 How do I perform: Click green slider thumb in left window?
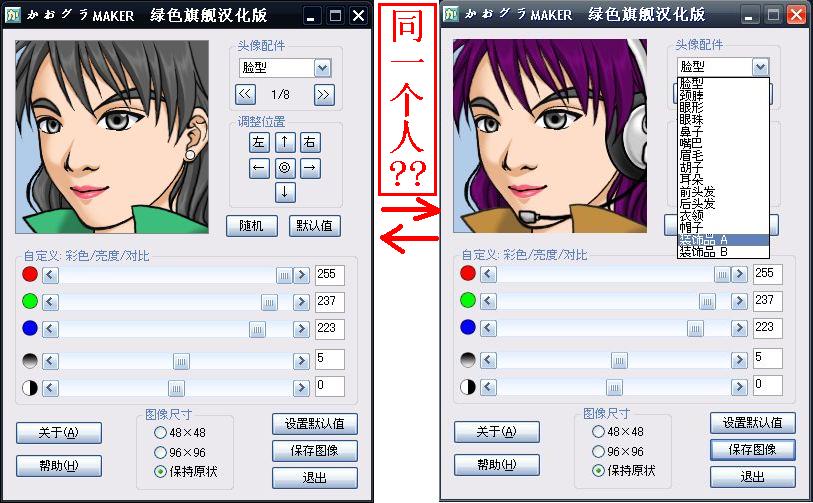[x=269, y=302]
